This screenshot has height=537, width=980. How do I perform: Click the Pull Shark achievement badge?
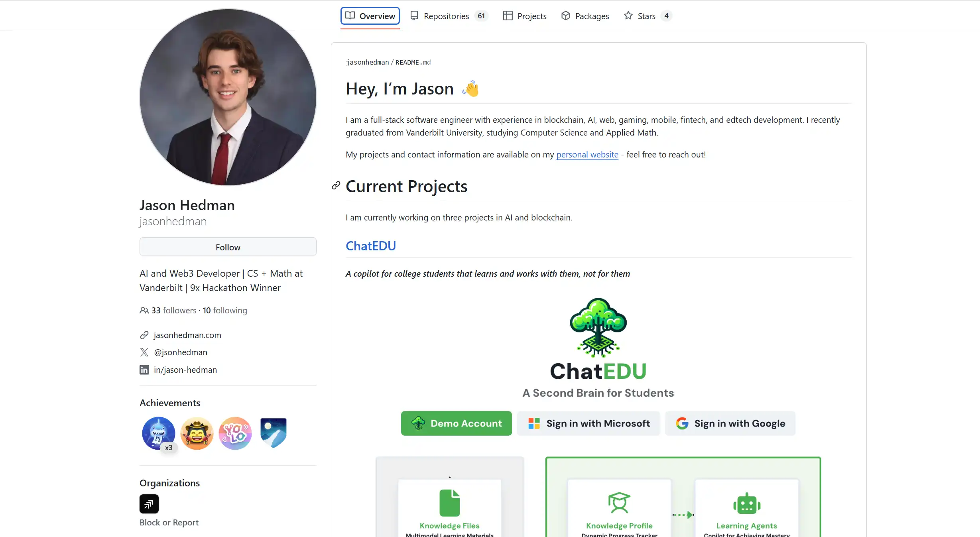click(158, 433)
